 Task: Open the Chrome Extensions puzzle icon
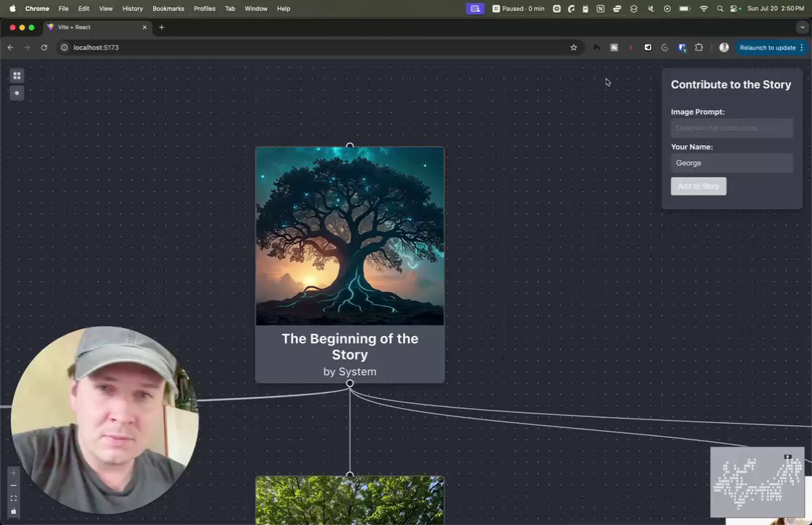(x=698, y=47)
